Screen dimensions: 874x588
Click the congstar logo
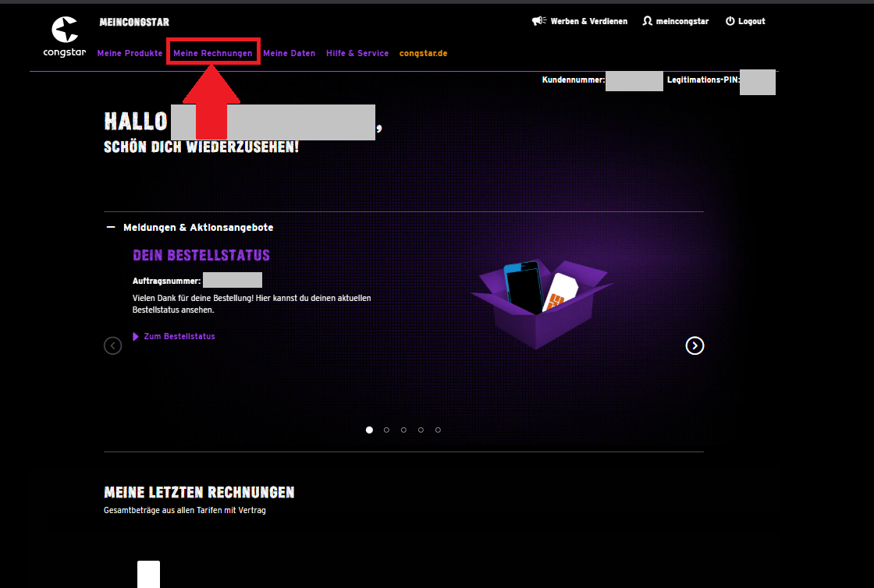(x=65, y=37)
